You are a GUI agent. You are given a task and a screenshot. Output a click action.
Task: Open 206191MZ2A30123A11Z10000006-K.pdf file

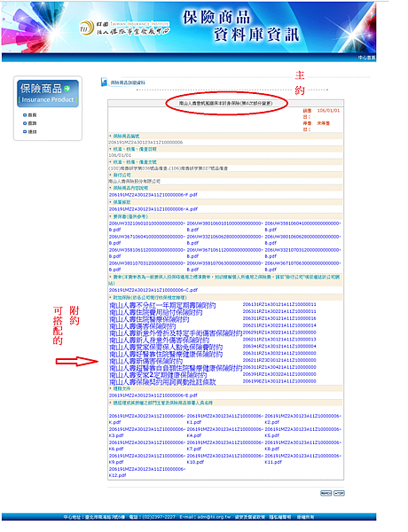click(147, 419)
